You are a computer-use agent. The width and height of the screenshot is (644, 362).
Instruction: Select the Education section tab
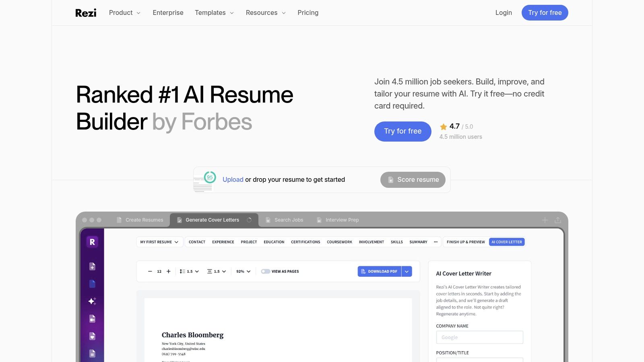pyautogui.click(x=274, y=242)
